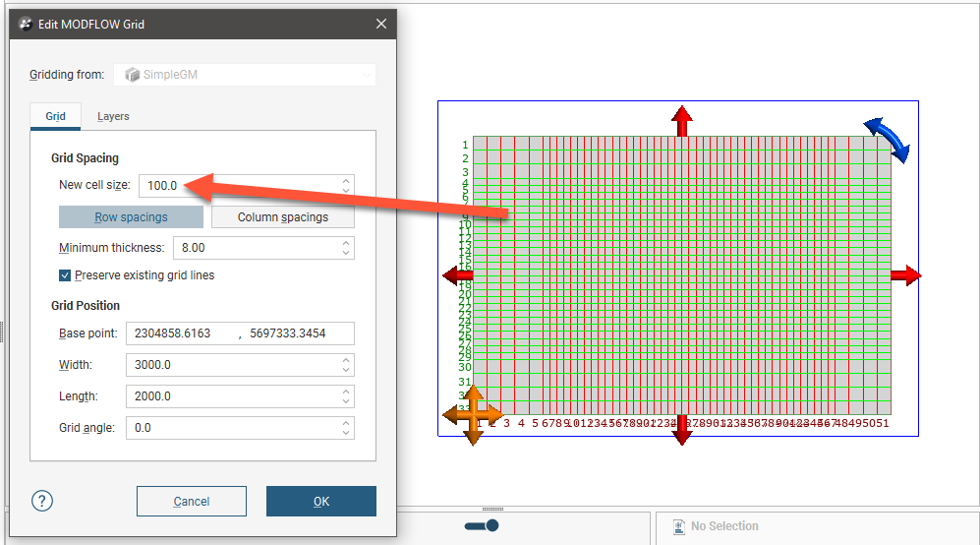Decrease Width value with down arrow
Screen dimensions: 980x545
(346, 370)
